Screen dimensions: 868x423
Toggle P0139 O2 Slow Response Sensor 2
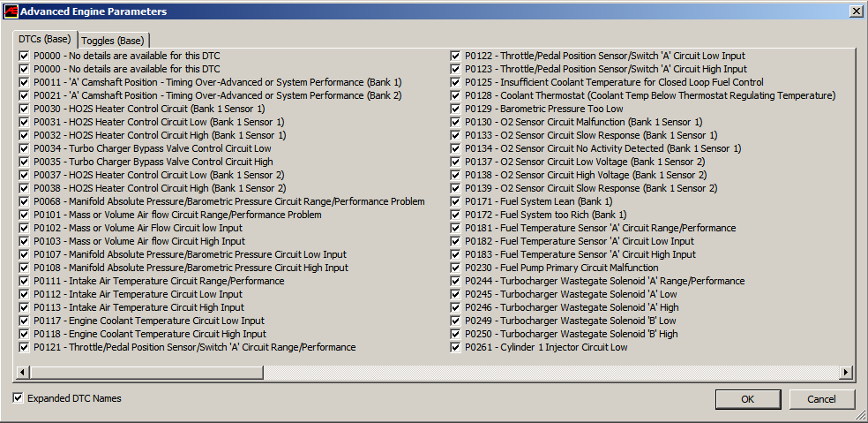[x=455, y=188]
